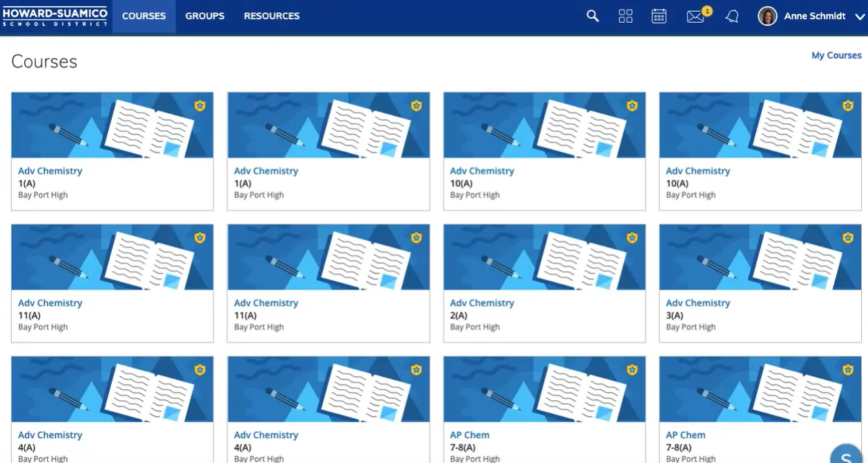Click badge icon on Adv Chemistry 2(A) card

(x=632, y=238)
